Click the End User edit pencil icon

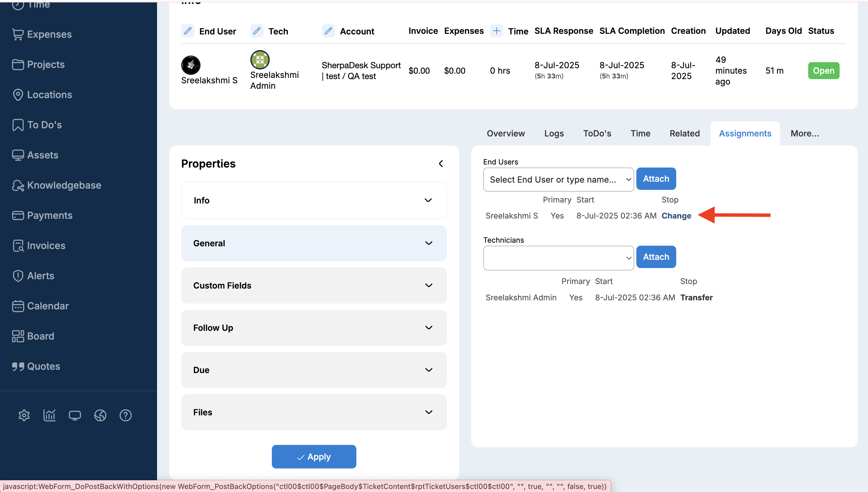tap(188, 31)
